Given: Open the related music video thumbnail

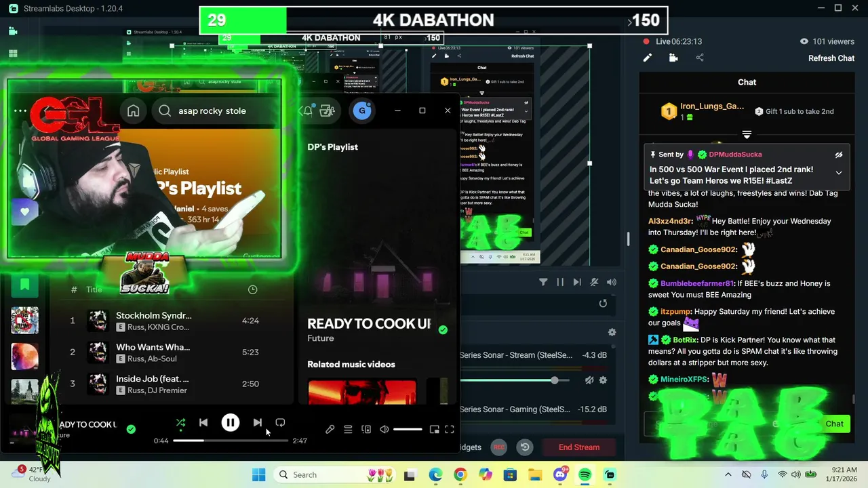Looking at the screenshot, I should point(362,392).
